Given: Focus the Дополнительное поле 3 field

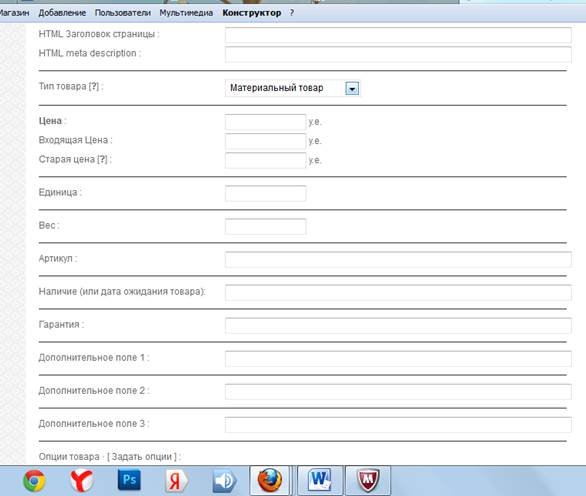Looking at the screenshot, I should coord(398,425).
